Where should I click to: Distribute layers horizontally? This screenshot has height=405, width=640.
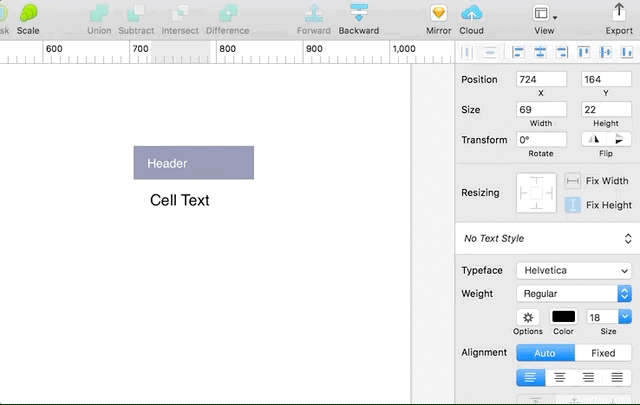pyautogui.click(x=467, y=52)
